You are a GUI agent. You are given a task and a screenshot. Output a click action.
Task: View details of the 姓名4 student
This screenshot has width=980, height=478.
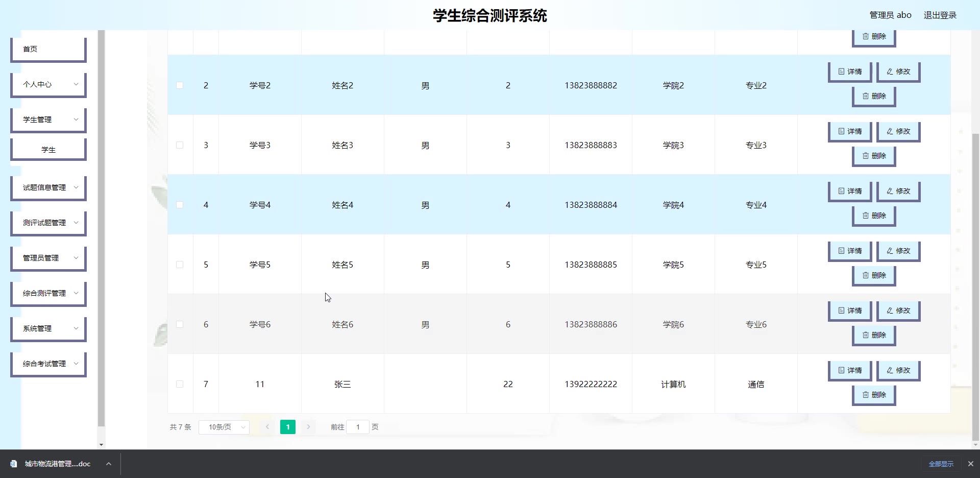(x=850, y=192)
